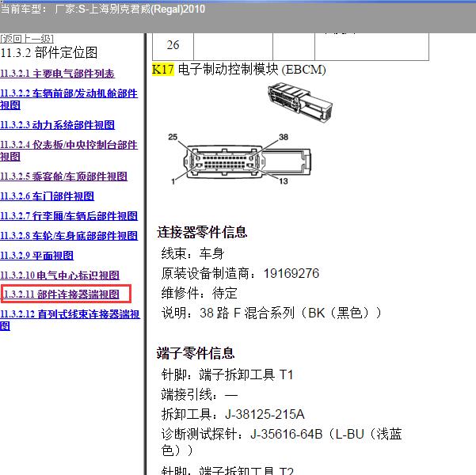Click removal tool J-38125-215A text
This screenshot has width=476, height=475.
(x=265, y=414)
